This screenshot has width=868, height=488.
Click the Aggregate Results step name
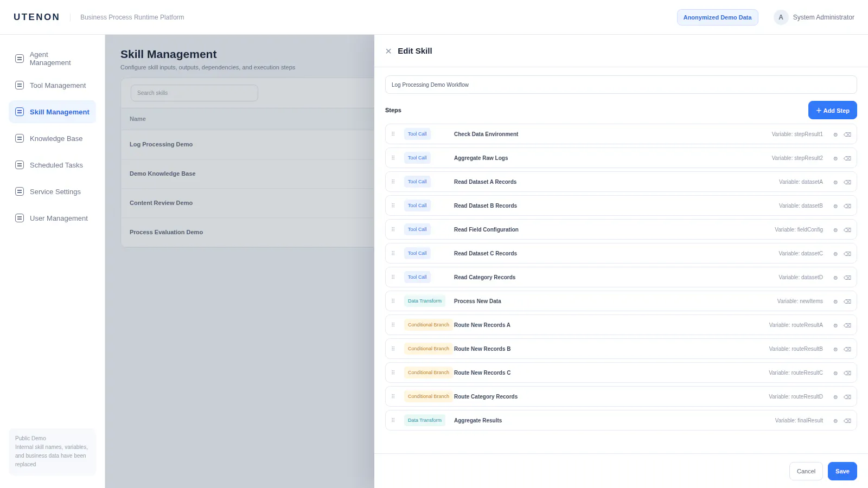coord(478,420)
